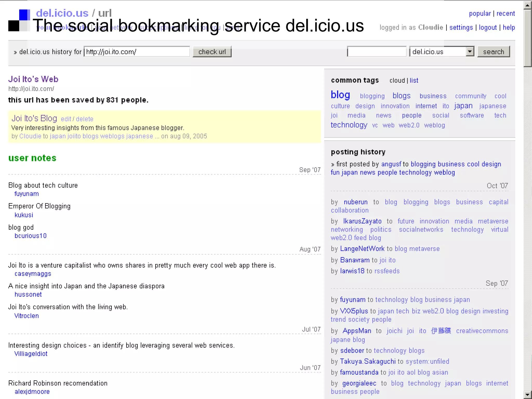The height and width of the screenshot is (399, 532).
Task: Open user 'famoustanda' in posting history
Action: [x=359, y=373]
